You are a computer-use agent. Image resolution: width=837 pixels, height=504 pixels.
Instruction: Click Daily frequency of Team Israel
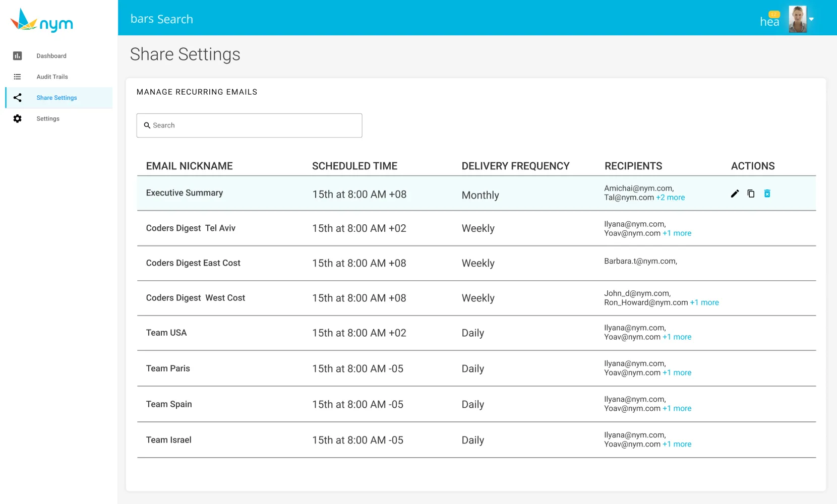click(x=473, y=440)
